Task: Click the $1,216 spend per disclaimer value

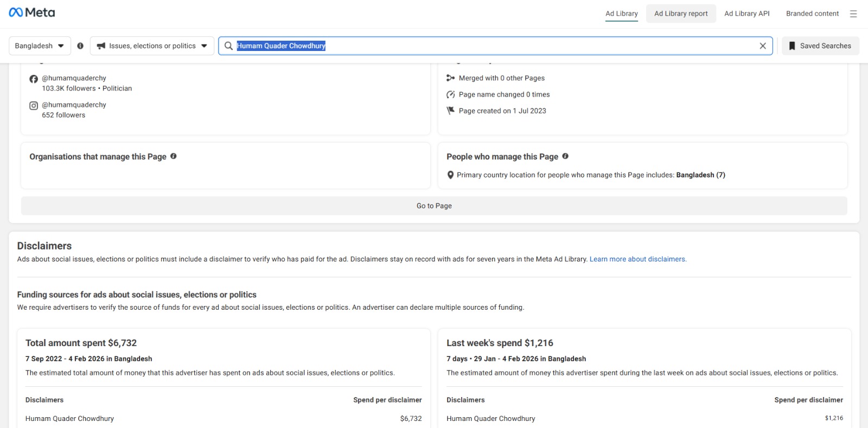Action: (834, 418)
